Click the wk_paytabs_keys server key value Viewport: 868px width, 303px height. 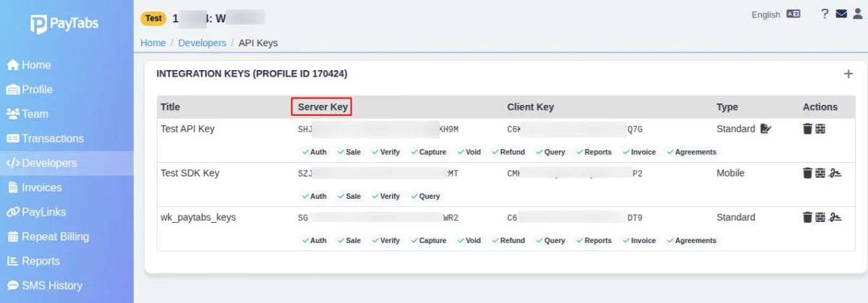point(378,218)
